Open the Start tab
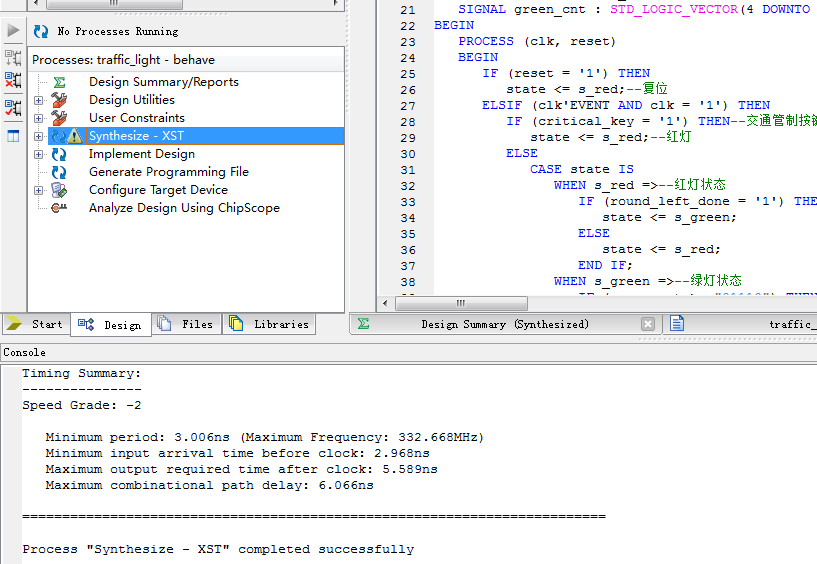The image size is (817, 564). pyautogui.click(x=35, y=324)
